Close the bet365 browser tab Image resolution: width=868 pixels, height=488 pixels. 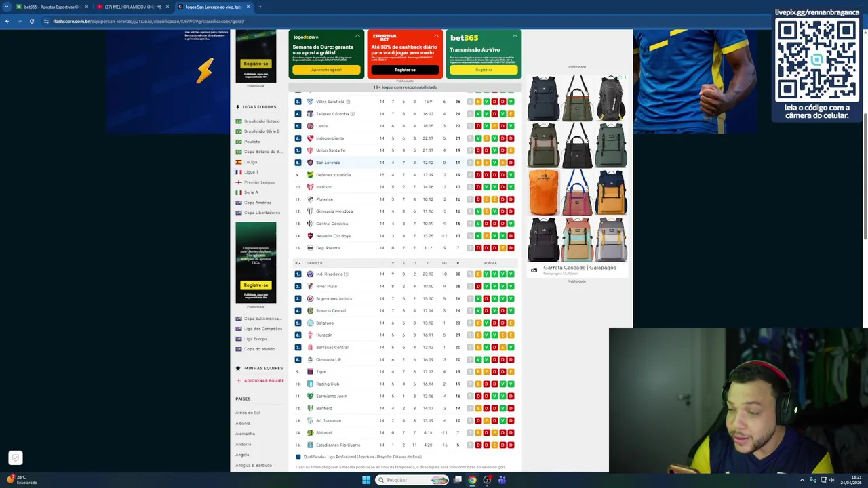[86, 7]
